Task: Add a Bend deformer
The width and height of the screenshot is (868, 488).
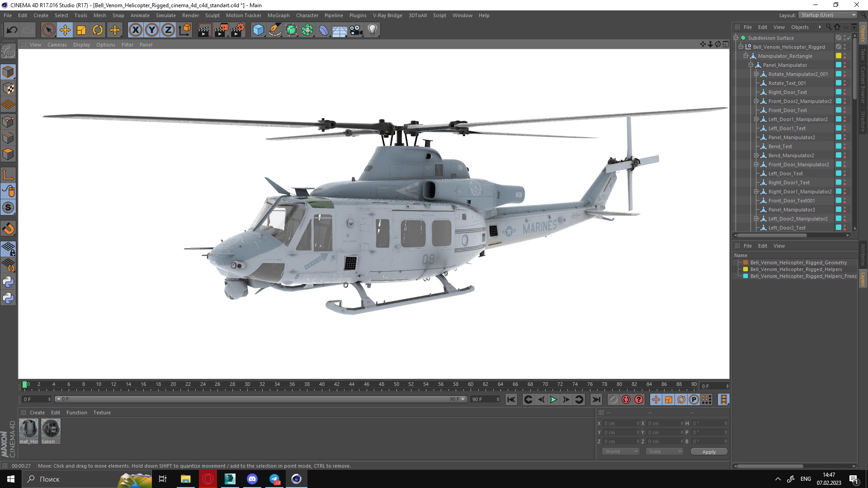Action: [324, 30]
